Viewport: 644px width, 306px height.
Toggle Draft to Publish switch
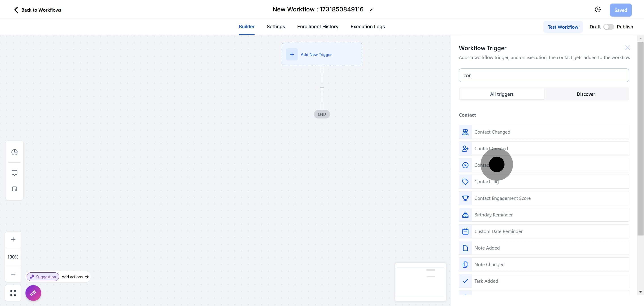[x=608, y=27]
